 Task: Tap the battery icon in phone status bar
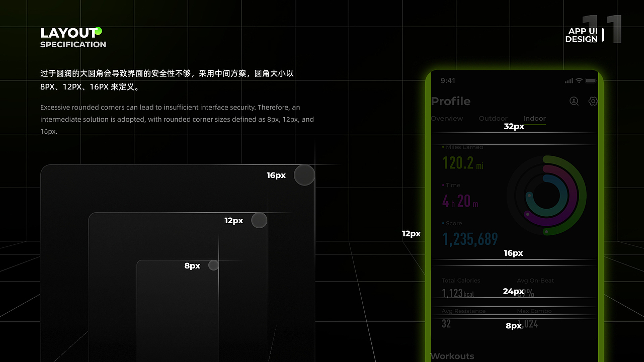coord(590,80)
